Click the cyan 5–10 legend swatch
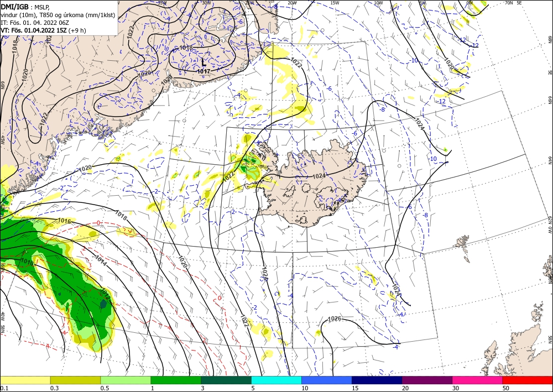Image resolution: width=553 pixels, height=392 pixels. point(276,380)
